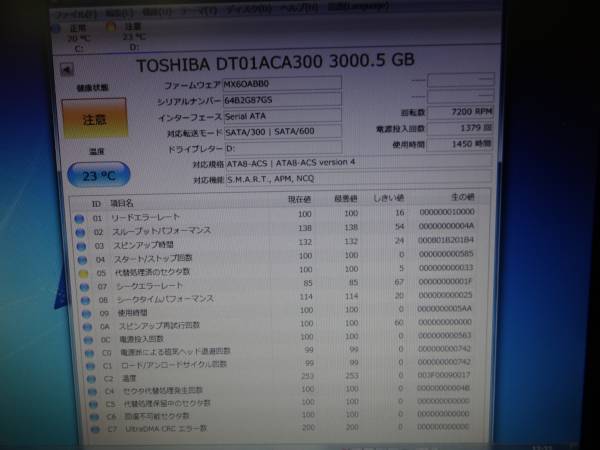
Task: Select the 代替処理済のセクタ数 attribute row
Action: tap(279, 271)
